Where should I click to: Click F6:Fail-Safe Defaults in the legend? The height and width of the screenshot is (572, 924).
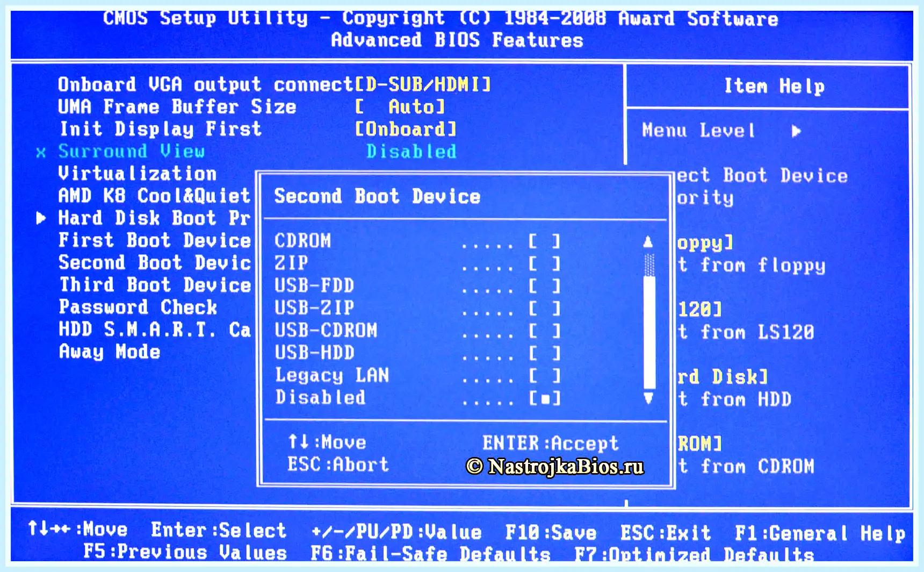click(430, 554)
